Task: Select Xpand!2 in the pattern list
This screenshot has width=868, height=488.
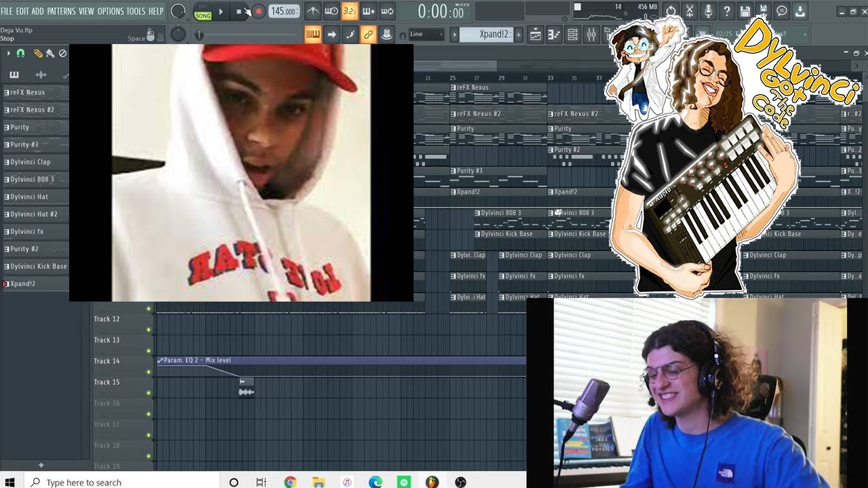Action: click(35, 284)
